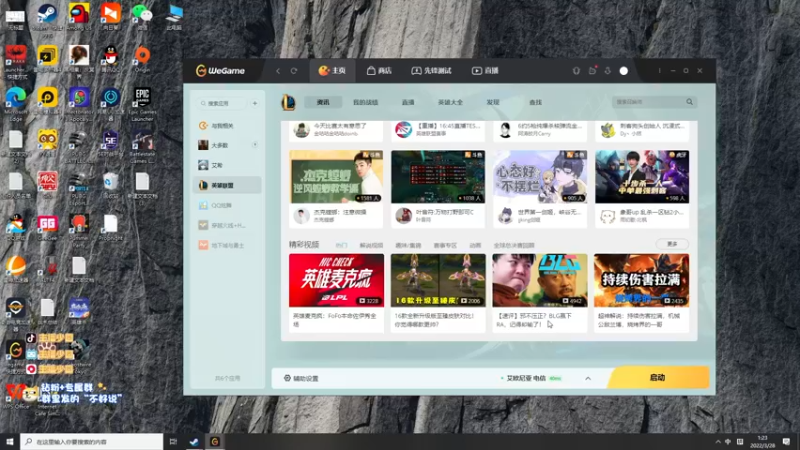The height and width of the screenshot is (450, 800).
Task: Open the message box icon with red dot
Action: pos(592,70)
